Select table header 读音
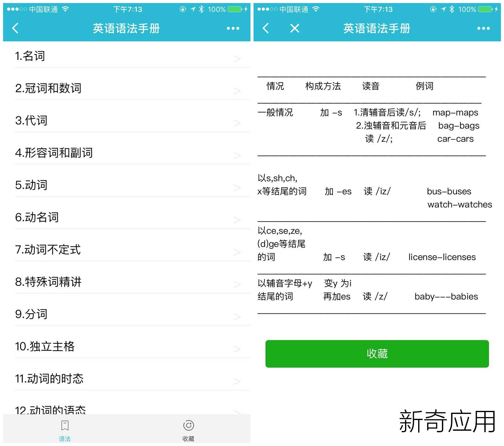Screen dimensions: 504x446 [371, 86]
